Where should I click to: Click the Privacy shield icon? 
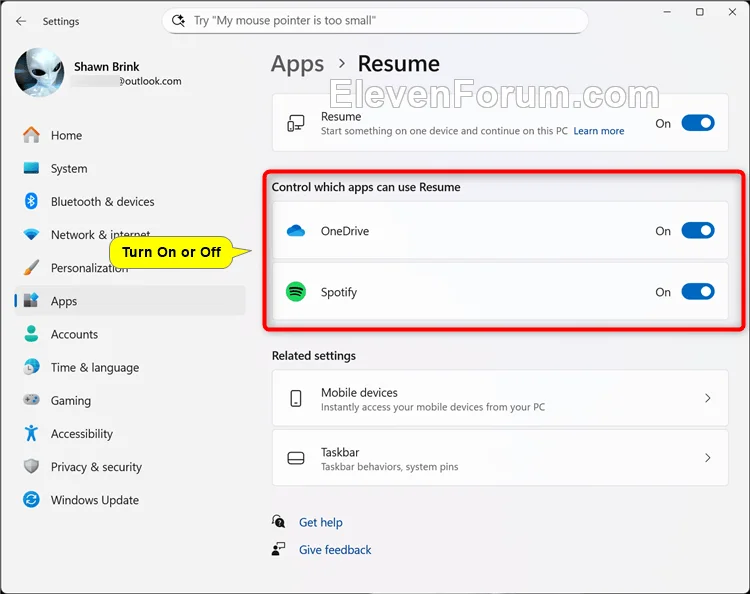(x=32, y=466)
